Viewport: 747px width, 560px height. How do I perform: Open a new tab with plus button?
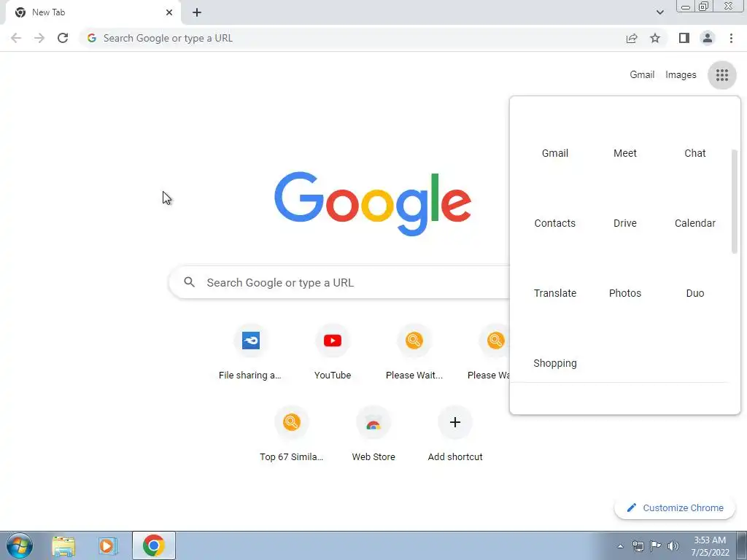click(x=197, y=12)
